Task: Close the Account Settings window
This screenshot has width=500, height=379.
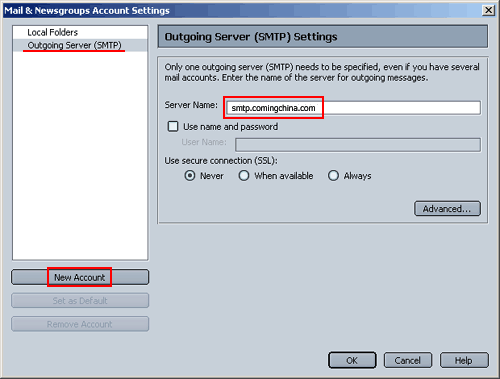Action: (489, 10)
